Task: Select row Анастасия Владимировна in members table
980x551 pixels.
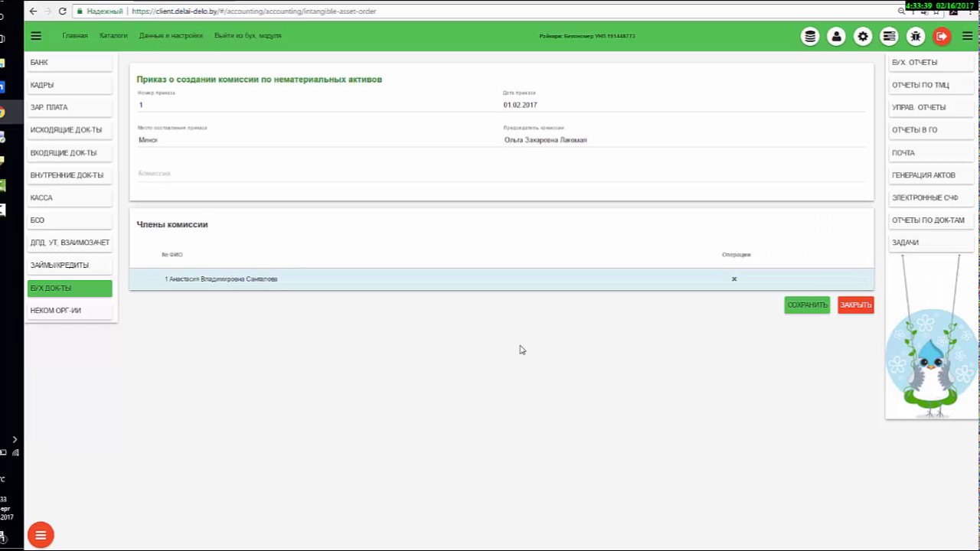Action: tap(501, 279)
